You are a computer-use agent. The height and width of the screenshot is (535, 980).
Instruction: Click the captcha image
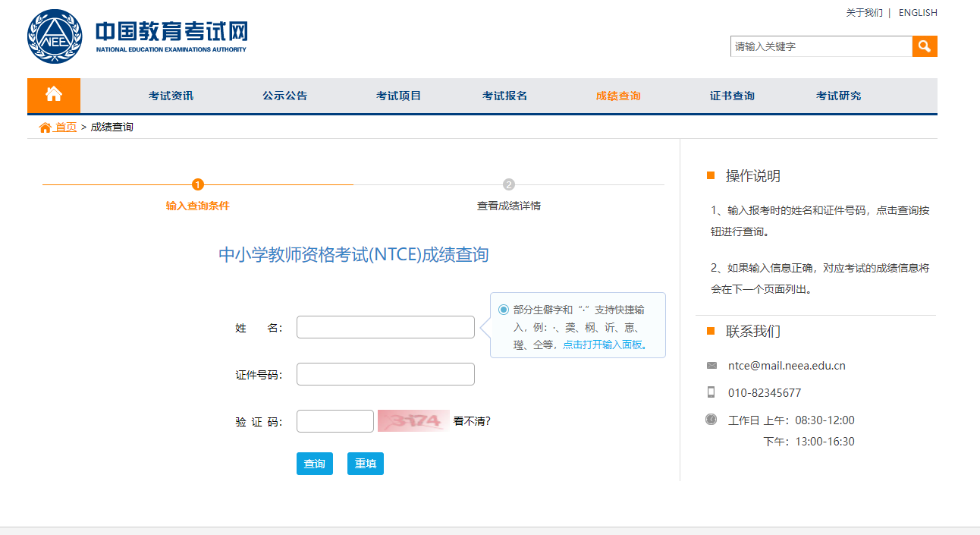(x=413, y=421)
